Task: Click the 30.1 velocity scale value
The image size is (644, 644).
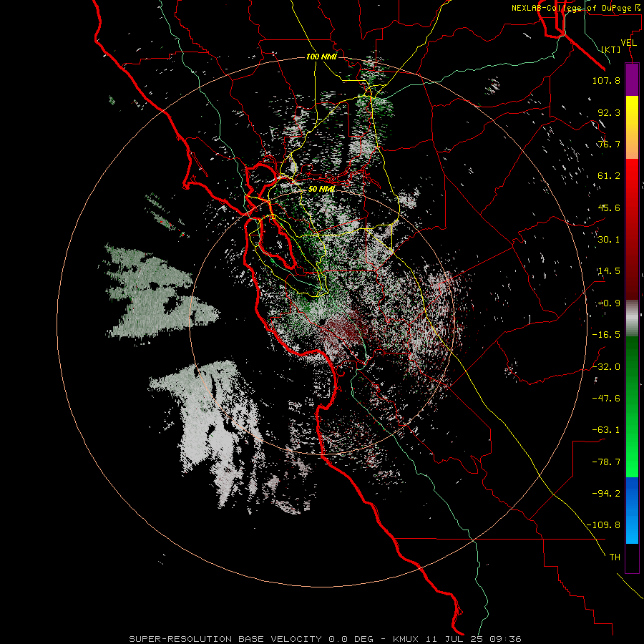Action: (609, 240)
